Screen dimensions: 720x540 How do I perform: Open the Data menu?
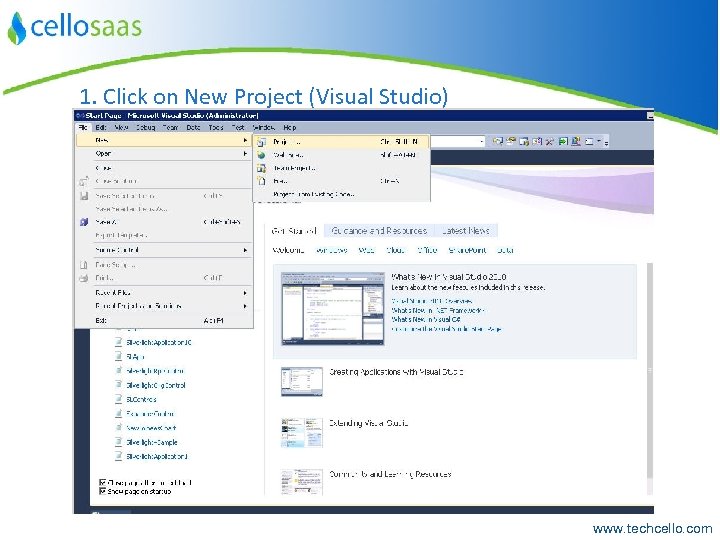tap(193, 128)
